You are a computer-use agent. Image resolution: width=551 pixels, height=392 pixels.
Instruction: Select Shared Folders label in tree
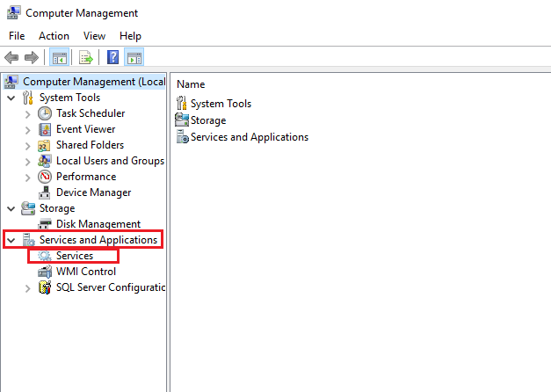click(90, 145)
